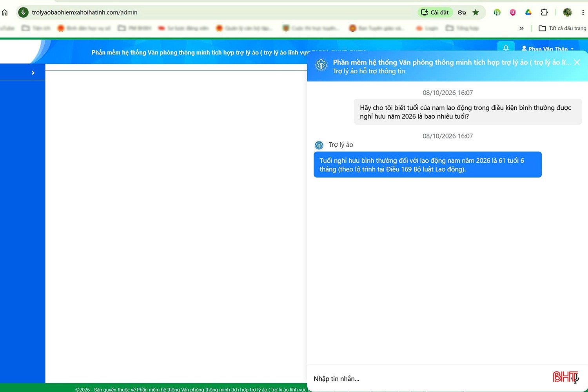Open the Tất cả dấu trang folder
Viewport: 588px width, 392px height.
pyautogui.click(x=563, y=28)
